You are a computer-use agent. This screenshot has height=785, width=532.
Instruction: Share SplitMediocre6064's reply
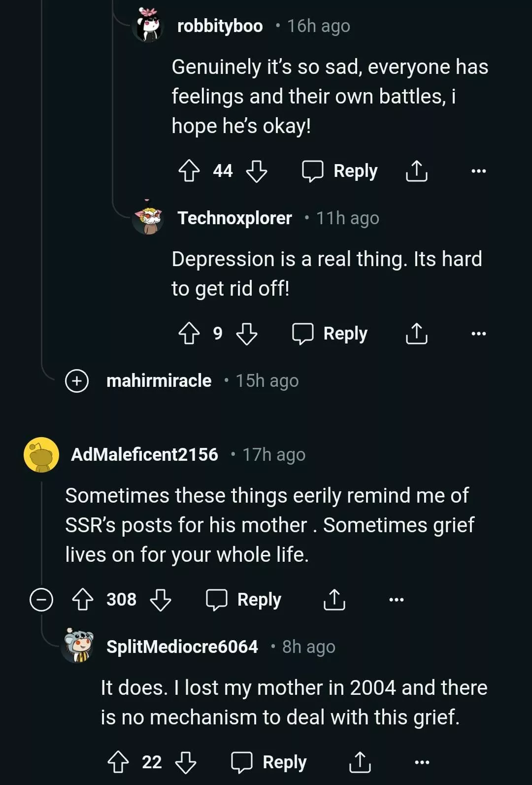[360, 762]
